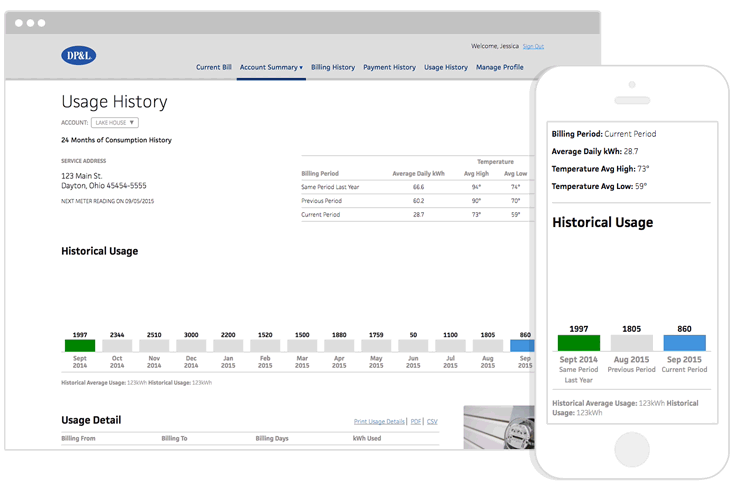The height and width of the screenshot is (489, 740).
Task: Click the DP&L logo
Action: click(79, 57)
